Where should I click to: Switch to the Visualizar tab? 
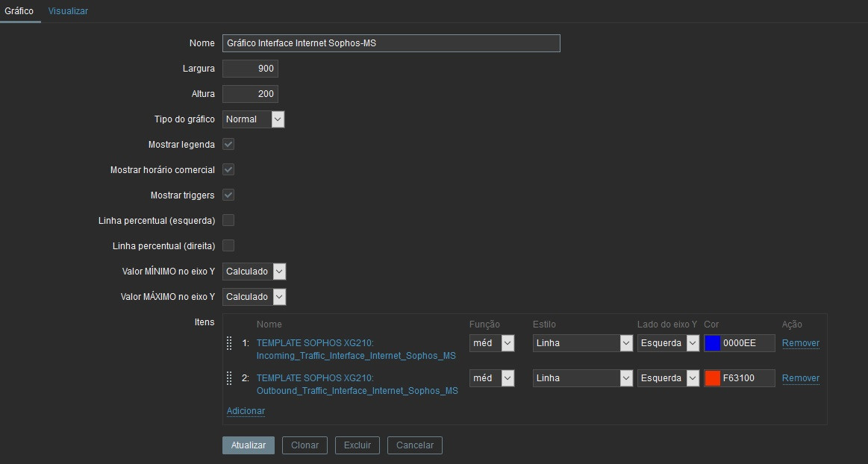(68, 10)
